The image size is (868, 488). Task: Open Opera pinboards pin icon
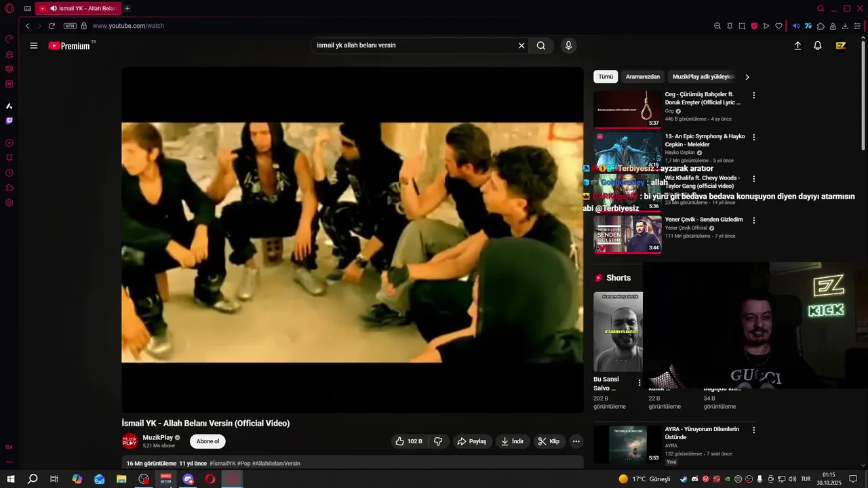coord(730,26)
